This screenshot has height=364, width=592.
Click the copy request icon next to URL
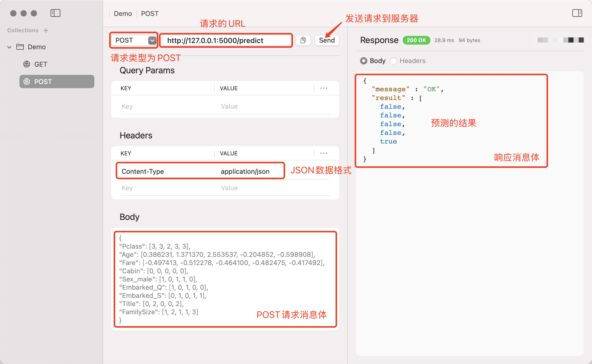(x=303, y=40)
